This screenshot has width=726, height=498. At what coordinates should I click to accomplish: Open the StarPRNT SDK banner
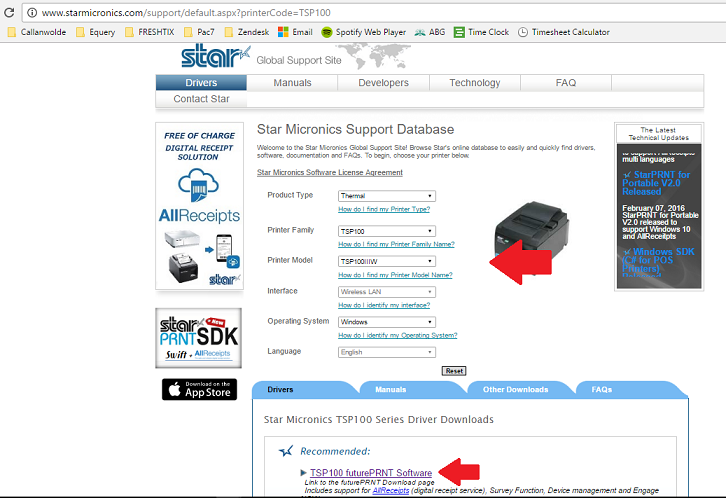(199, 338)
